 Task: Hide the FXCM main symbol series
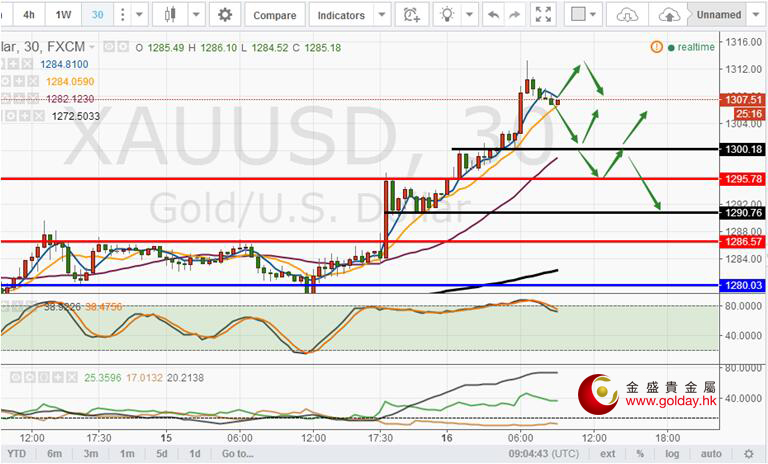pos(109,47)
